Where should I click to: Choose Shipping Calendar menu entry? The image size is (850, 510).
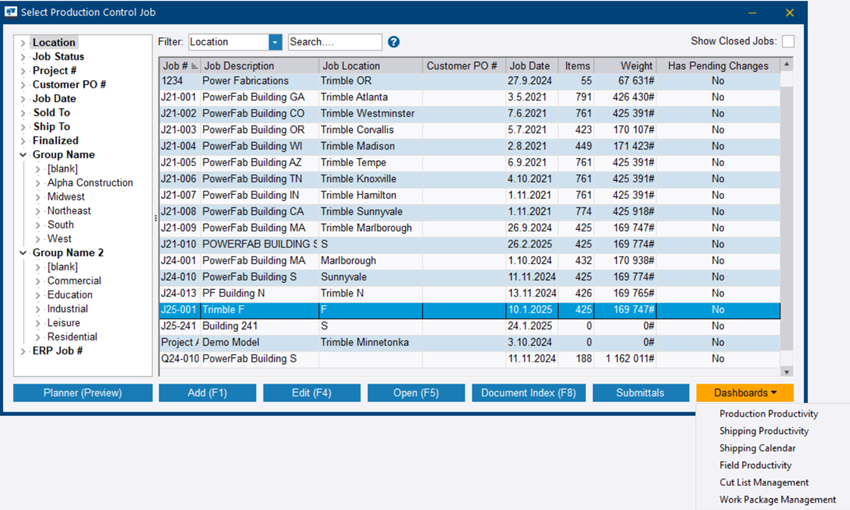tap(757, 448)
